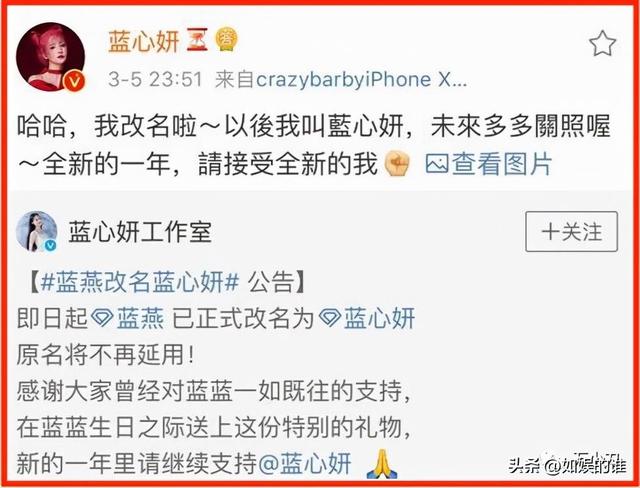This screenshot has height=488, width=640.
Task: Open the 蓝心妍工作室 account name
Action: [x=140, y=232]
